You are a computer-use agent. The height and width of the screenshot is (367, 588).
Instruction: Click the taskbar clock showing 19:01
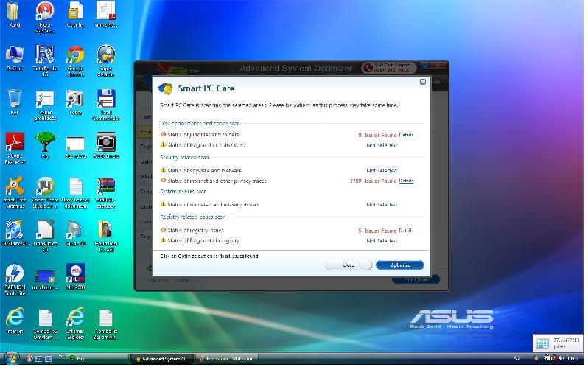(x=572, y=359)
